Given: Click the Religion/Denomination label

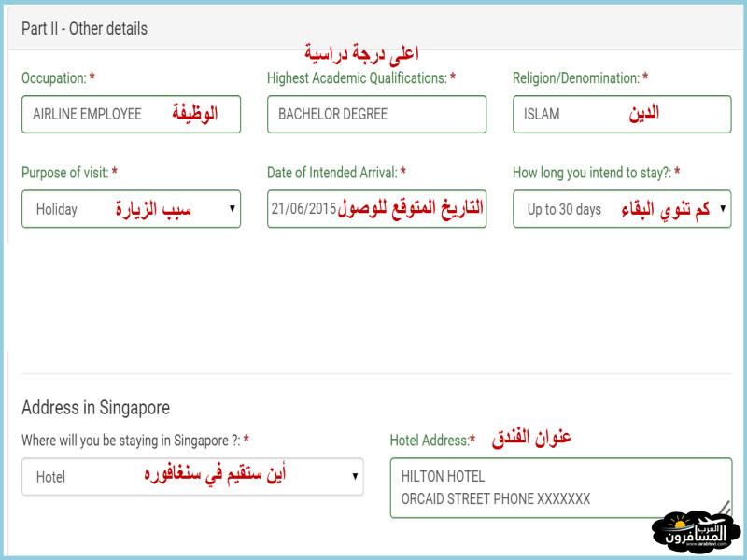Looking at the screenshot, I should (x=580, y=78).
